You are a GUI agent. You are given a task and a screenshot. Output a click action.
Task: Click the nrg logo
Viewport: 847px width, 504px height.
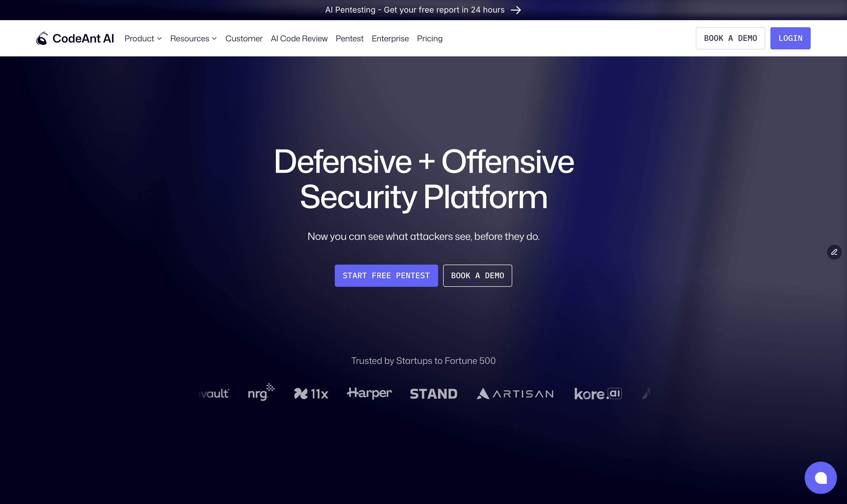pyautogui.click(x=261, y=392)
